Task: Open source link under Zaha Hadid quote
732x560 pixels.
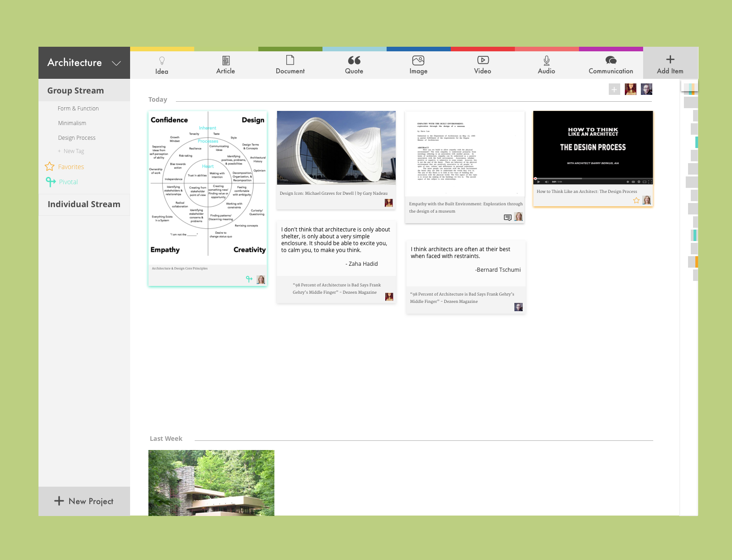Action: click(x=337, y=289)
